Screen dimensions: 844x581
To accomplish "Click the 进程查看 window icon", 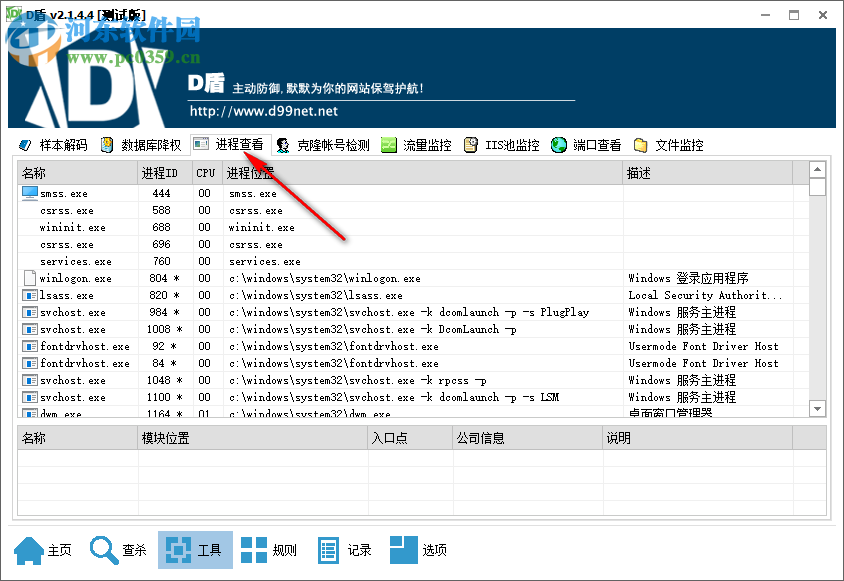I will click(x=201, y=144).
